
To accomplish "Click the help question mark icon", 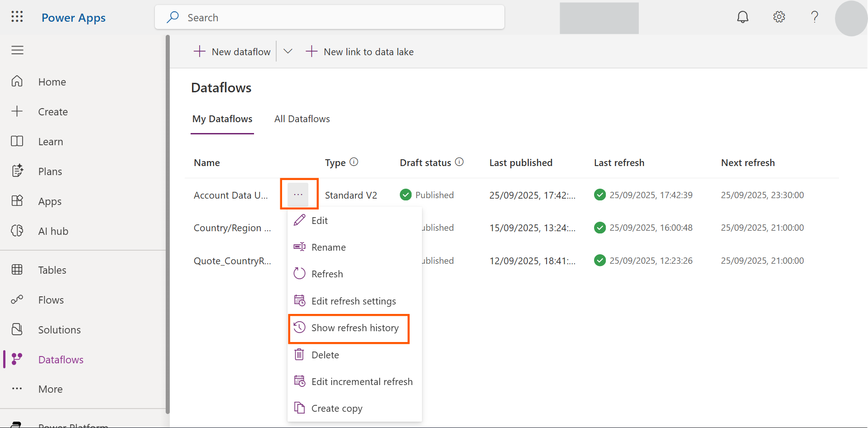I will (815, 17).
